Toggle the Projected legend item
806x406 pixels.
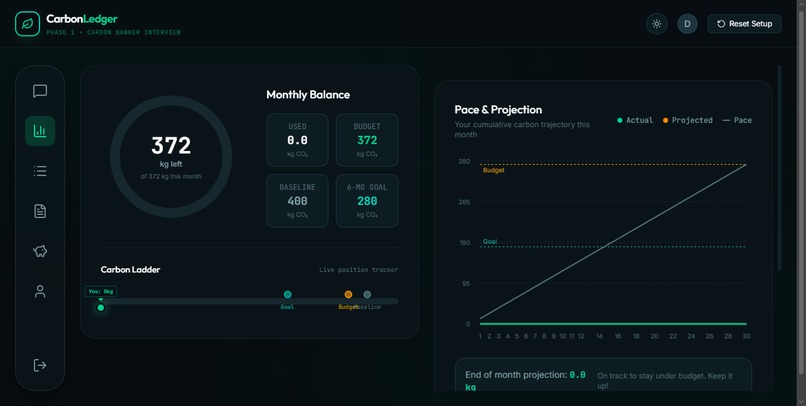(x=688, y=120)
